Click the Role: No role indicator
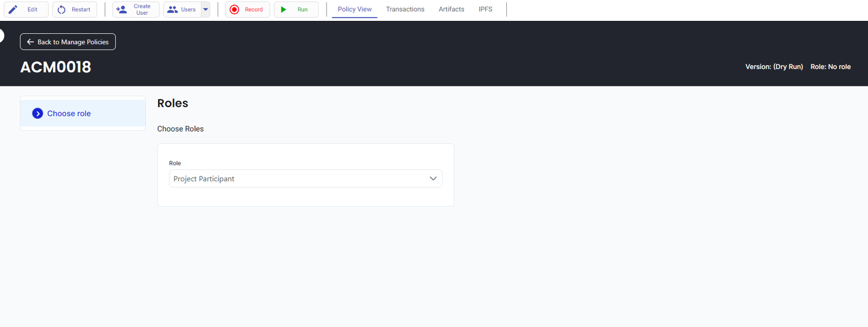Image resolution: width=868 pixels, height=327 pixels. pyautogui.click(x=830, y=67)
